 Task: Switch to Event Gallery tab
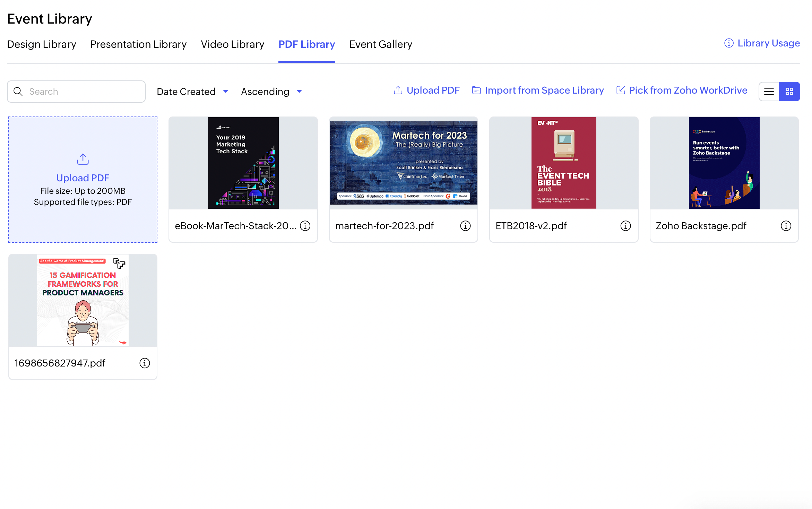coord(380,44)
